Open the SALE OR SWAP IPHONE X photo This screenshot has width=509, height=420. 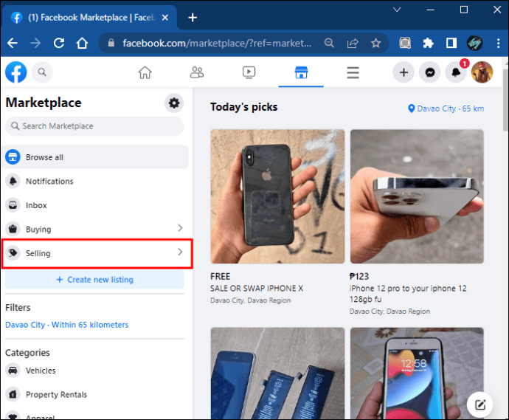pyautogui.click(x=277, y=196)
